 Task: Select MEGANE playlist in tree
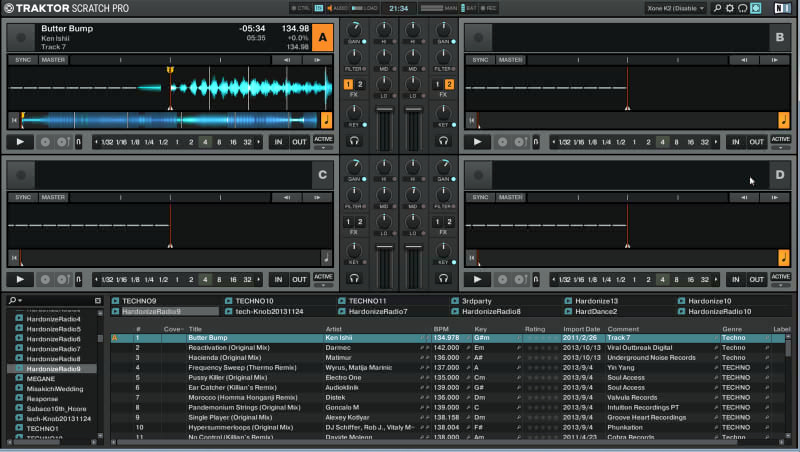pos(41,379)
